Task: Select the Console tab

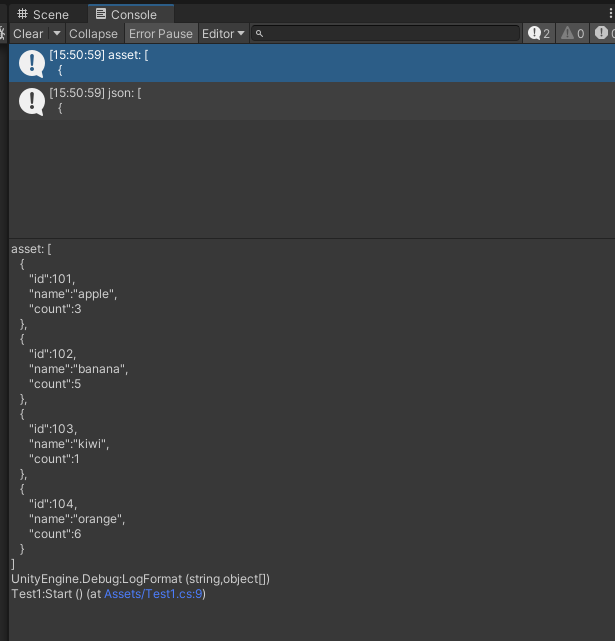Action: point(131,14)
